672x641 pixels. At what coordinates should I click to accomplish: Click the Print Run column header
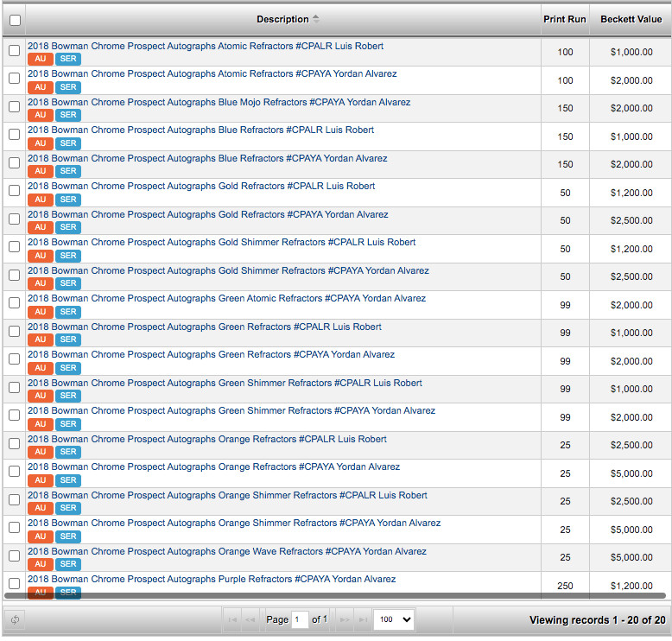tap(564, 19)
